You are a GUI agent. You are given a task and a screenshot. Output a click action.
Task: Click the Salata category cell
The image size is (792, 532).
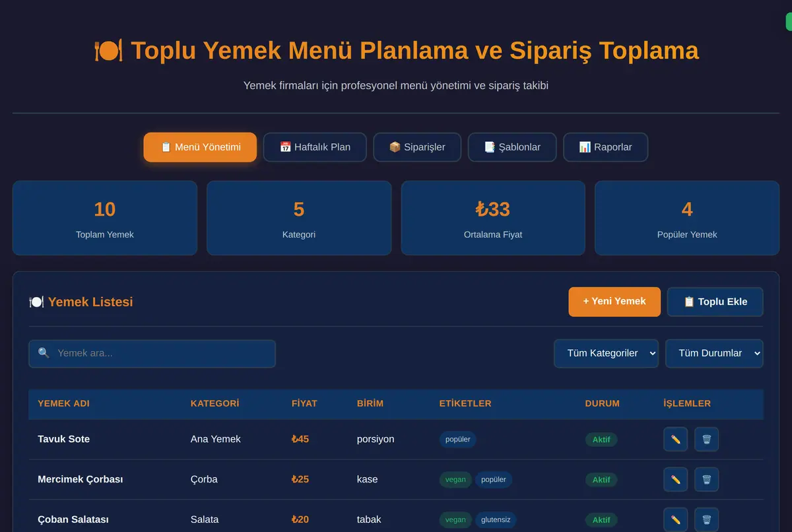tap(205, 519)
